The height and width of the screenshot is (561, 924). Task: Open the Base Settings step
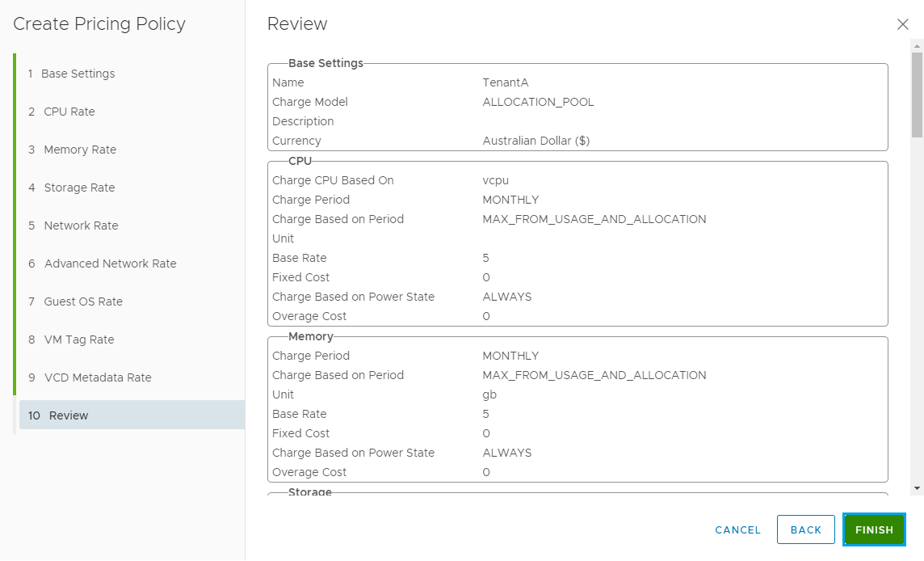click(78, 74)
